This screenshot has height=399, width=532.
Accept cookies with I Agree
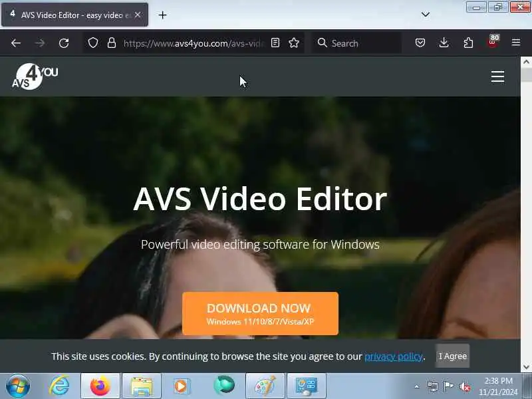pos(453,356)
